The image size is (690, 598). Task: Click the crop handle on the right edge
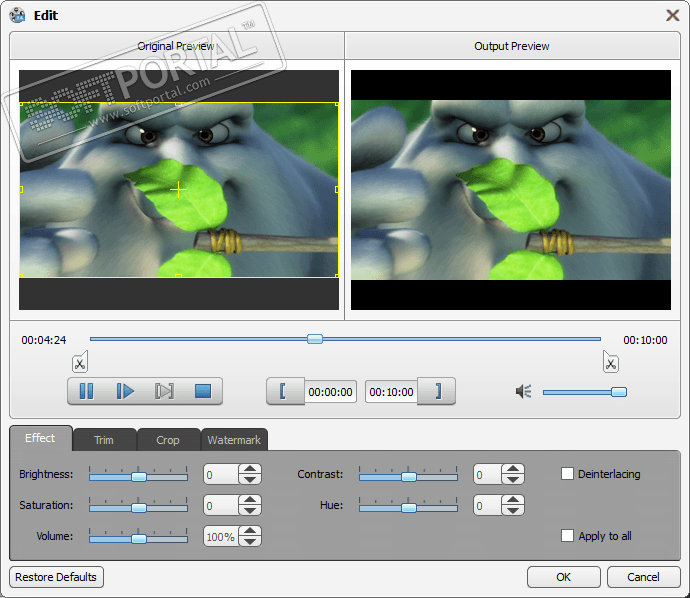tap(337, 190)
